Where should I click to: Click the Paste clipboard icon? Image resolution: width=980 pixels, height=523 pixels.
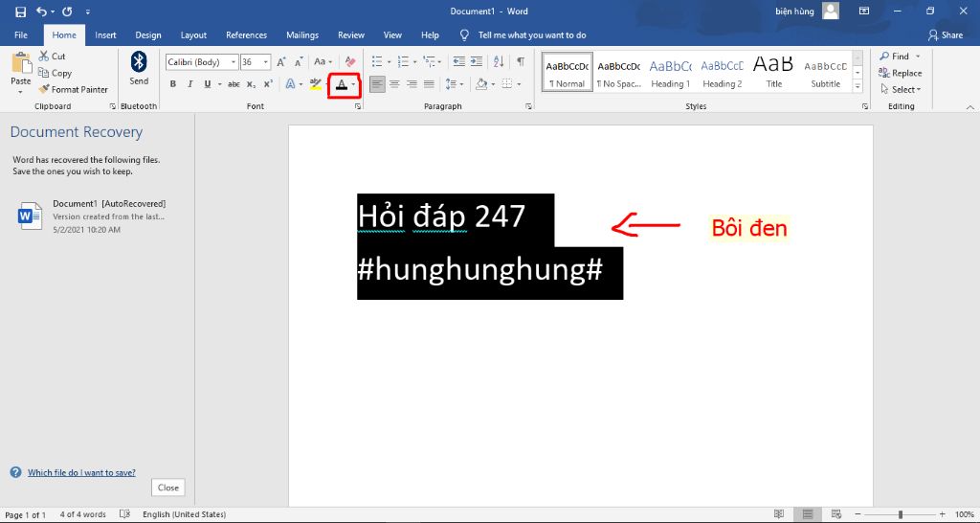coord(21,63)
